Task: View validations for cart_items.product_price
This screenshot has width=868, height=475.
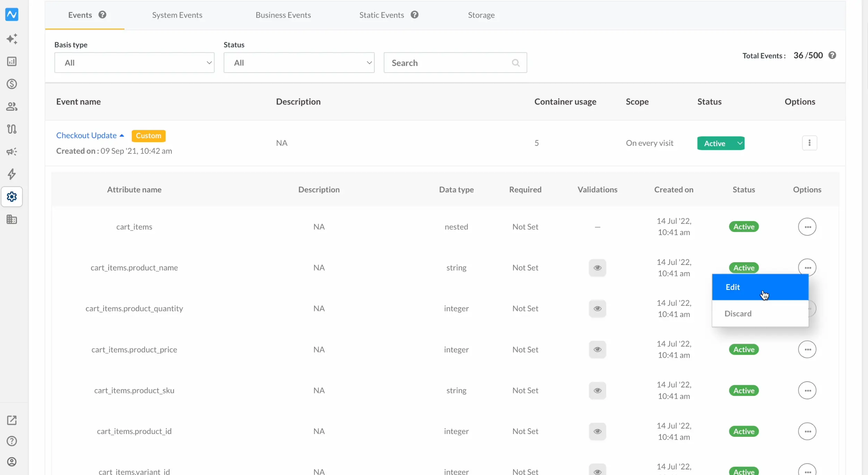Action: (x=597, y=350)
